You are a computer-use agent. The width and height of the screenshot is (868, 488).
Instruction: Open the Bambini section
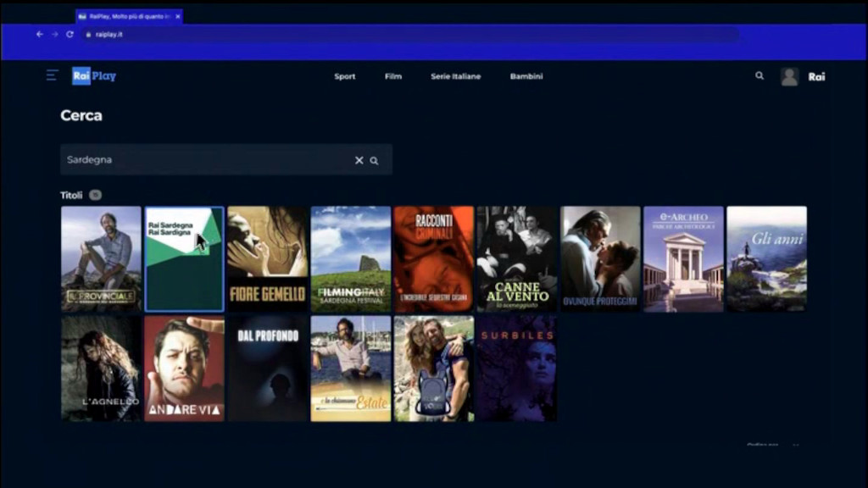526,76
